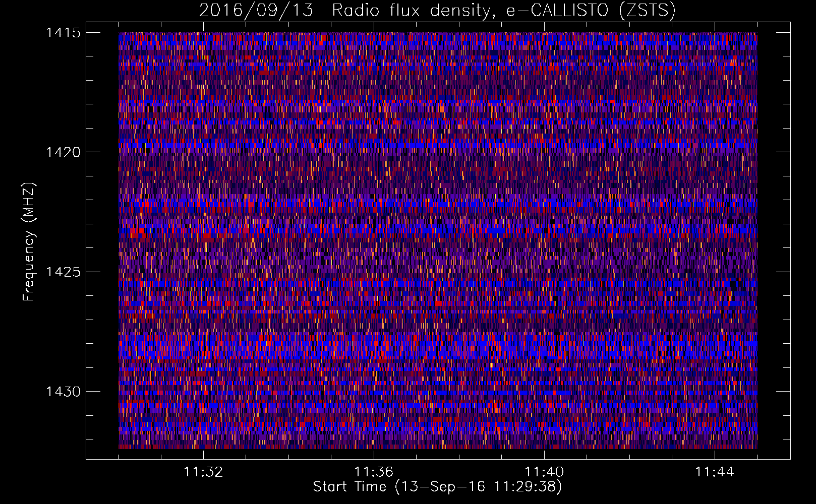The image size is (816, 504).
Task: Click the 'Frequency (MHZ)' axis label
Action: click(x=29, y=241)
